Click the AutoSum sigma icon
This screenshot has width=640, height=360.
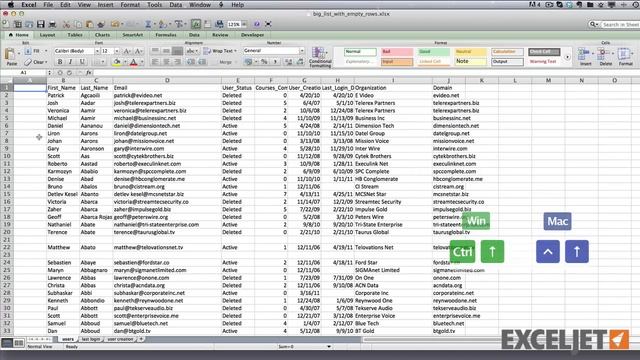148,24
